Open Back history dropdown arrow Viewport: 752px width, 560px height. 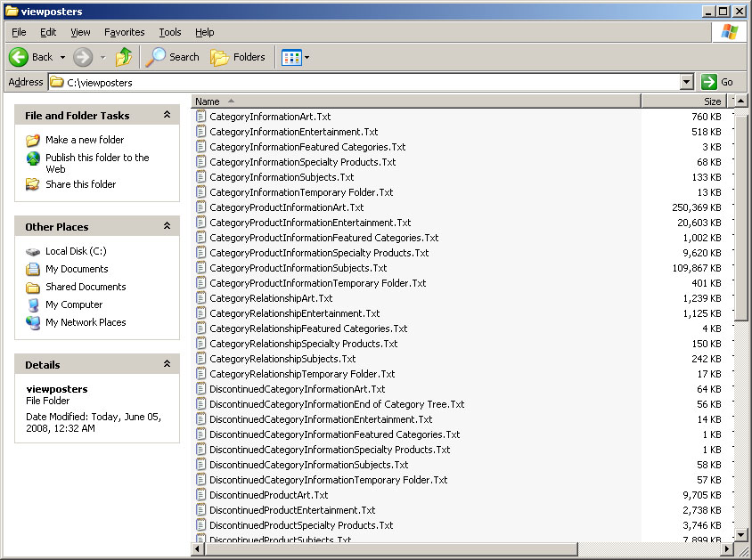point(62,58)
